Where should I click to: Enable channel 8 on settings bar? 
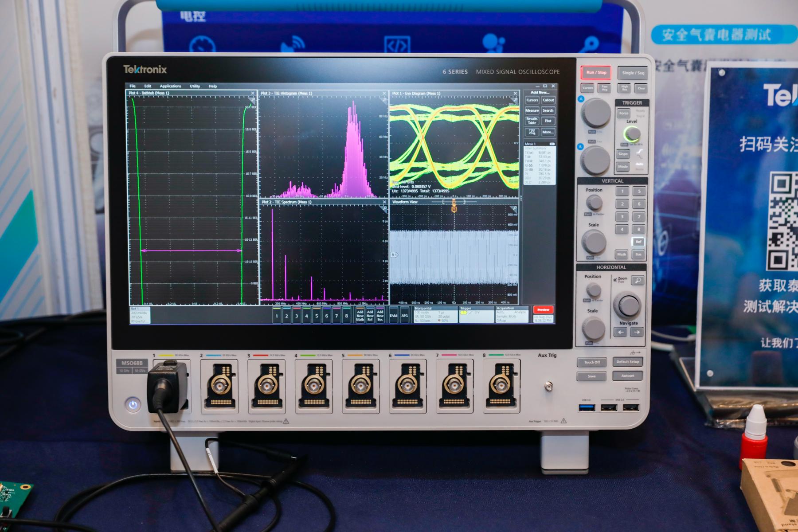tap(346, 315)
